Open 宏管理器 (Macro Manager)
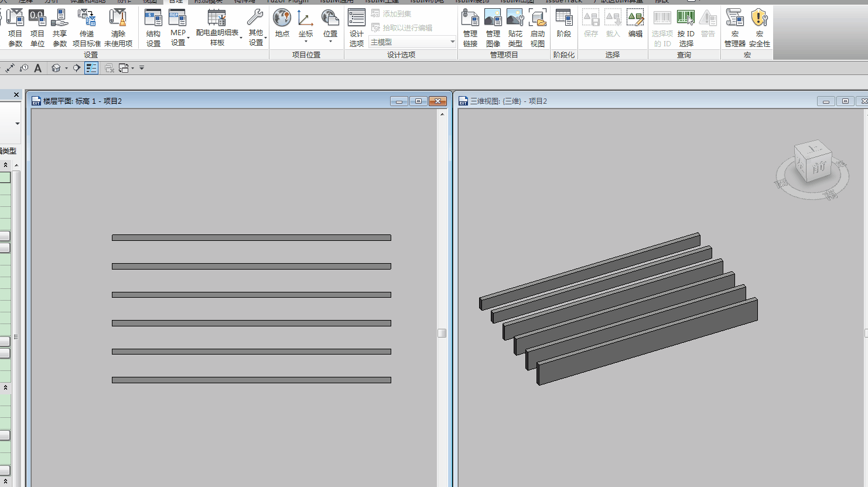868x487 pixels. coord(735,28)
